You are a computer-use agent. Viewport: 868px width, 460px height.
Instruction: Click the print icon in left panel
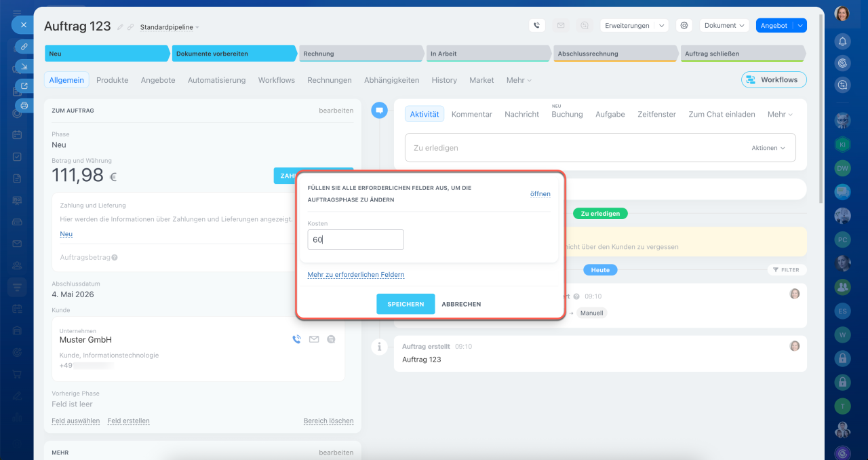pyautogui.click(x=24, y=106)
